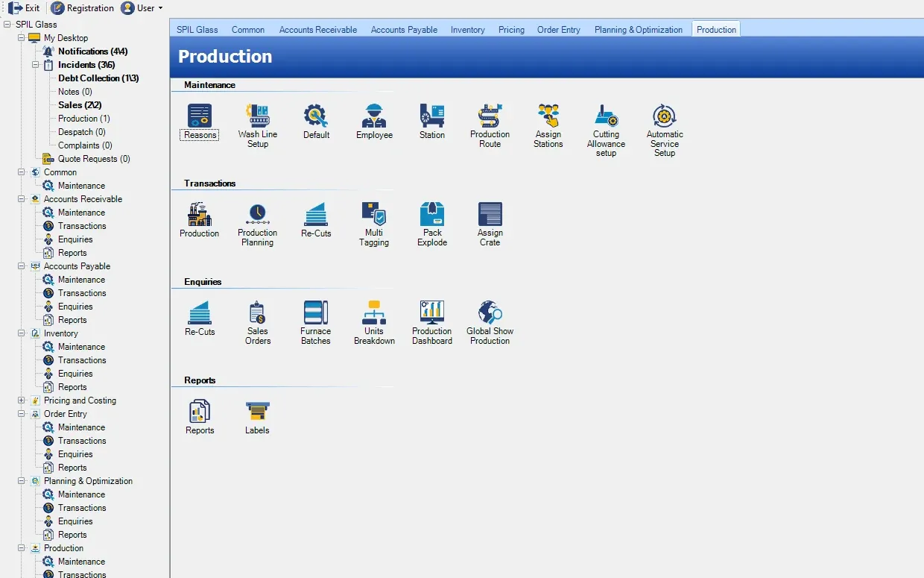Select Enquiries under Planning & Optimization
This screenshot has width=924, height=578.
click(75, 521)
